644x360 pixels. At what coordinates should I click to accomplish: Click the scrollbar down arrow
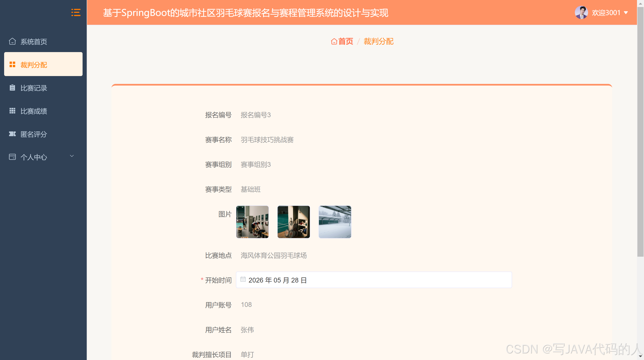[x=640, y=356]
